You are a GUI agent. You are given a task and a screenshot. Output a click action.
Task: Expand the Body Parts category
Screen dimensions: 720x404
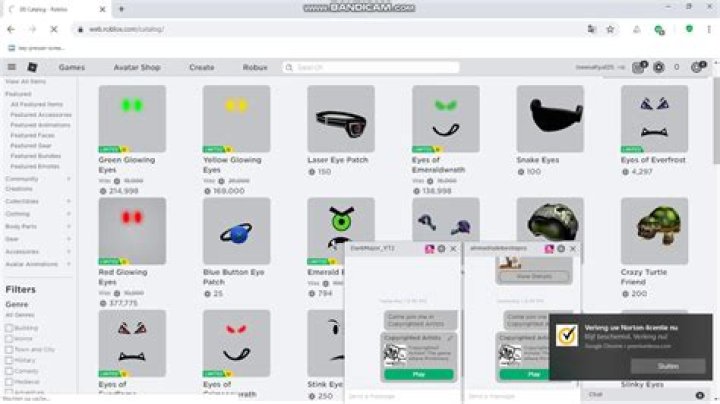(68, 226)
